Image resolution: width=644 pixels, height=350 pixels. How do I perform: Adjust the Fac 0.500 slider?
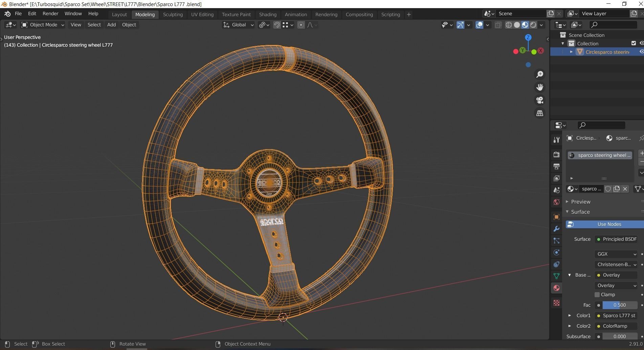619,305
